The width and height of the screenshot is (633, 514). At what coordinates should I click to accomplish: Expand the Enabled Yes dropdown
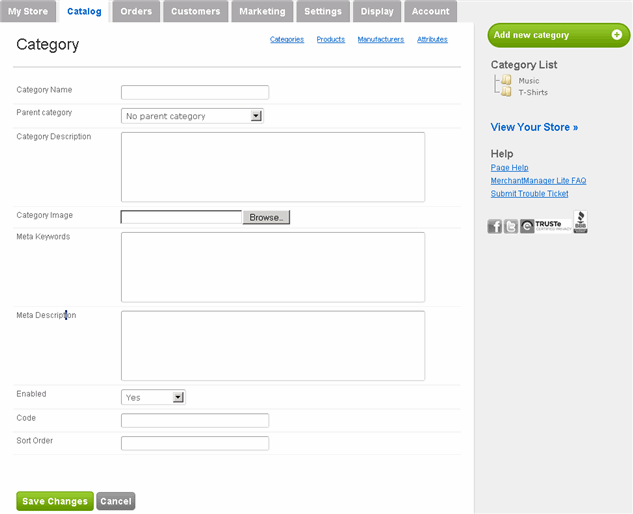178,397
